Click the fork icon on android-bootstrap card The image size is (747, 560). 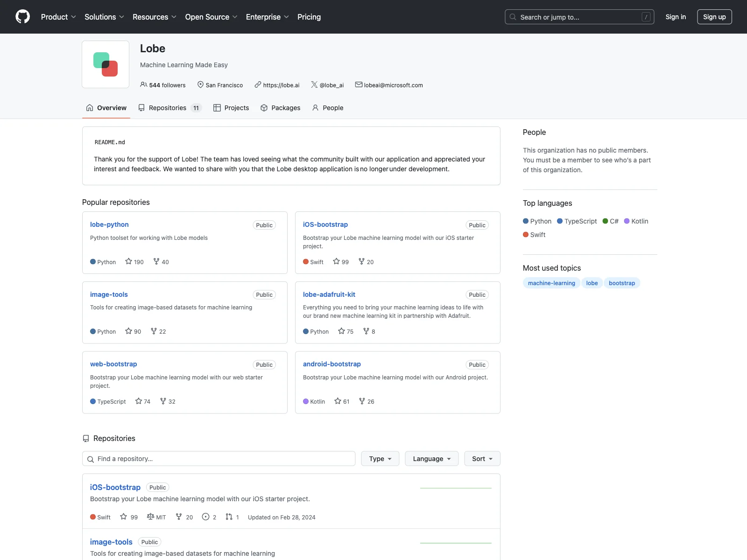coord(362,401)
